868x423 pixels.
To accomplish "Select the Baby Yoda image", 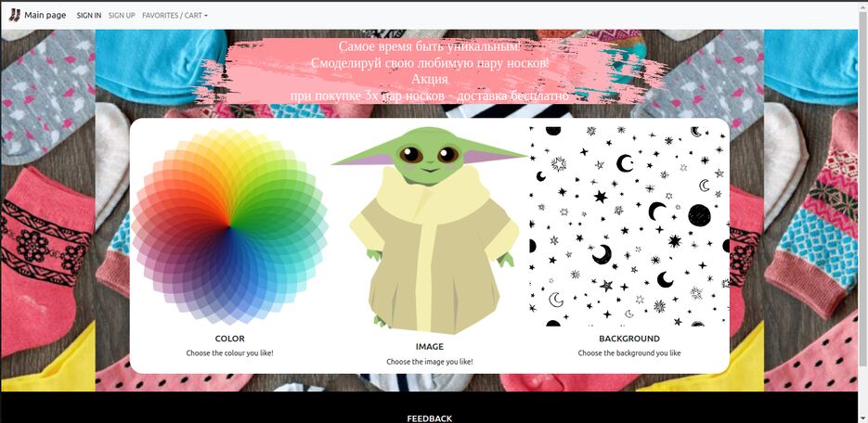I will (430, 231).
